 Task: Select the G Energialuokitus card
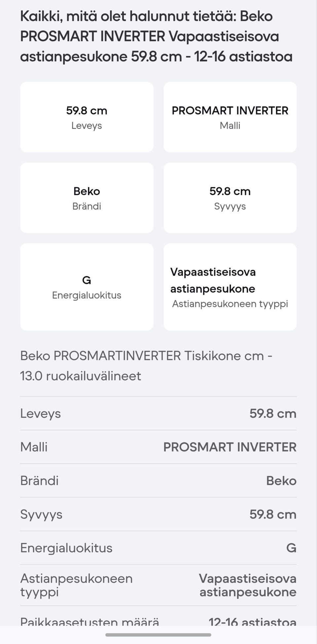87,287
